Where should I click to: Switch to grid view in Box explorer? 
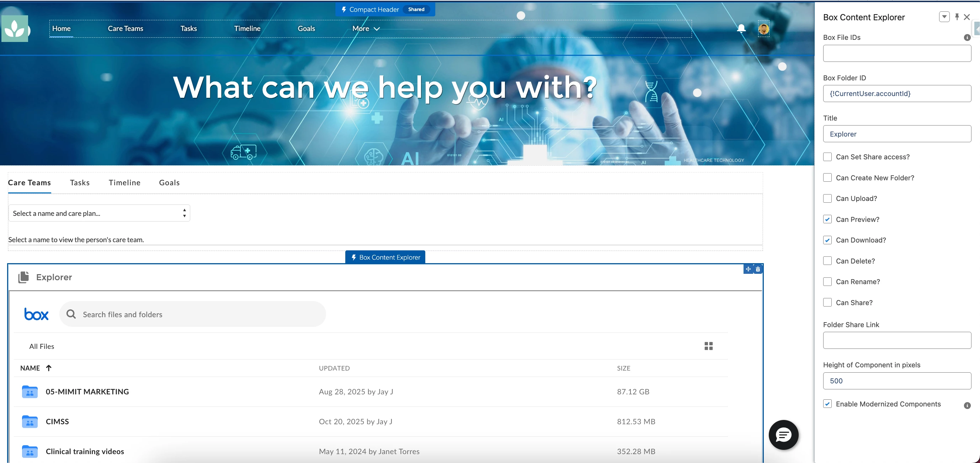click(x=708, y=346)
